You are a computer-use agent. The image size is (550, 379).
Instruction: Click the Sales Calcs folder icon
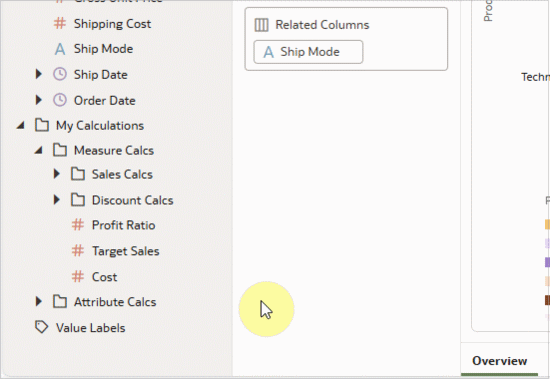click(x=78, y=174)
